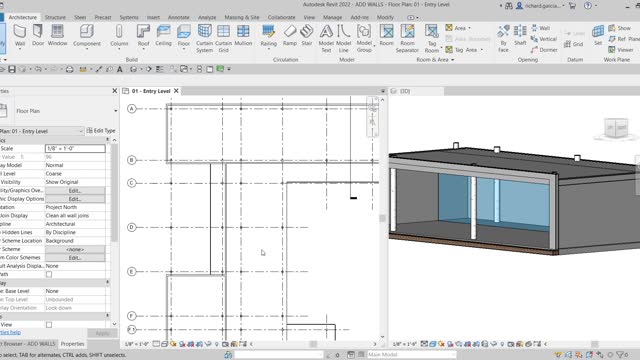Click the Save icon in quick access toolbar
The width and height of the screenshot is (640, 360).
[x=12, y=69]
